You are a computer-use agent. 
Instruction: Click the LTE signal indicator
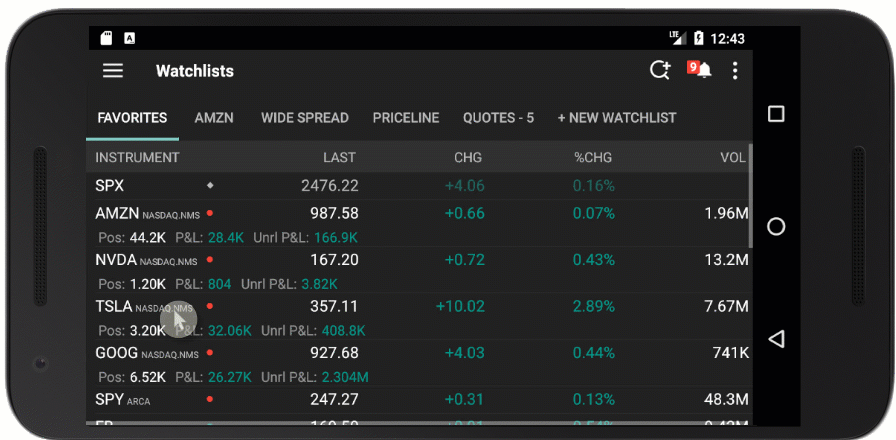click(x=677, y=38)
